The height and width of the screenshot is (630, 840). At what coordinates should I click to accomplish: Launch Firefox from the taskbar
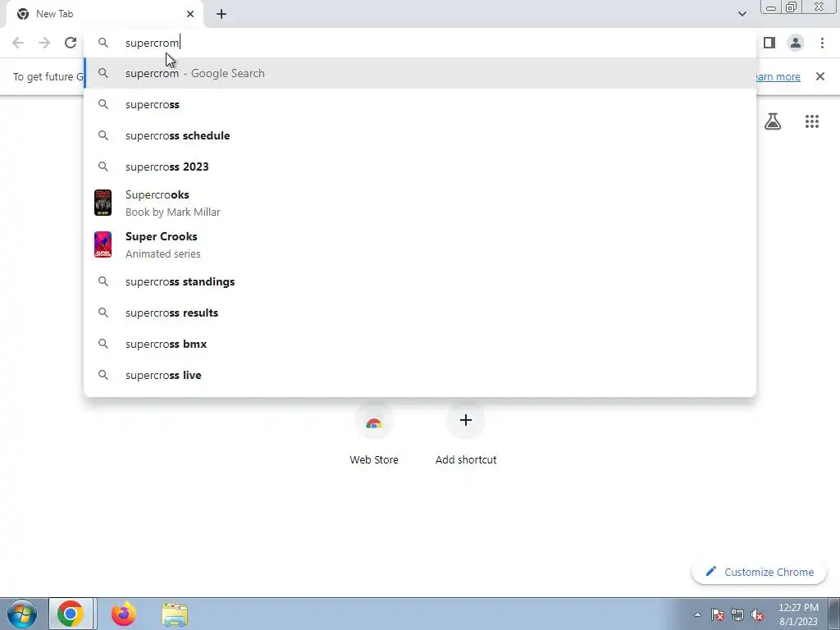pos(123,614)
